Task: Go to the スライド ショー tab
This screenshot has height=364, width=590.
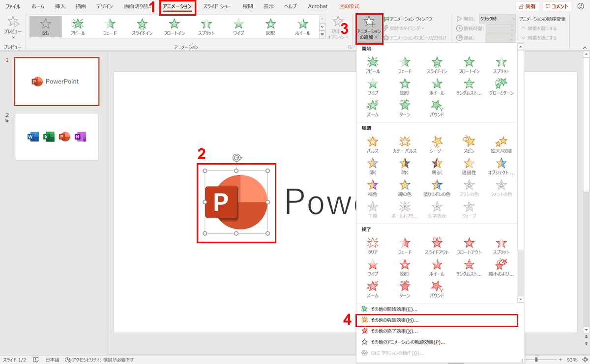Action: (217, 7)
